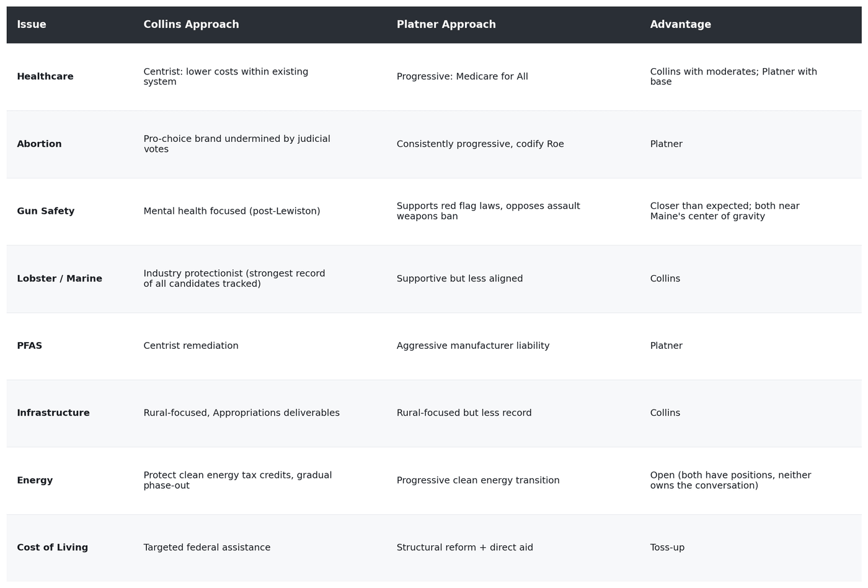Select the 'Supportive but less aligned' cell
868x588 pixels.
pos(460,279)
